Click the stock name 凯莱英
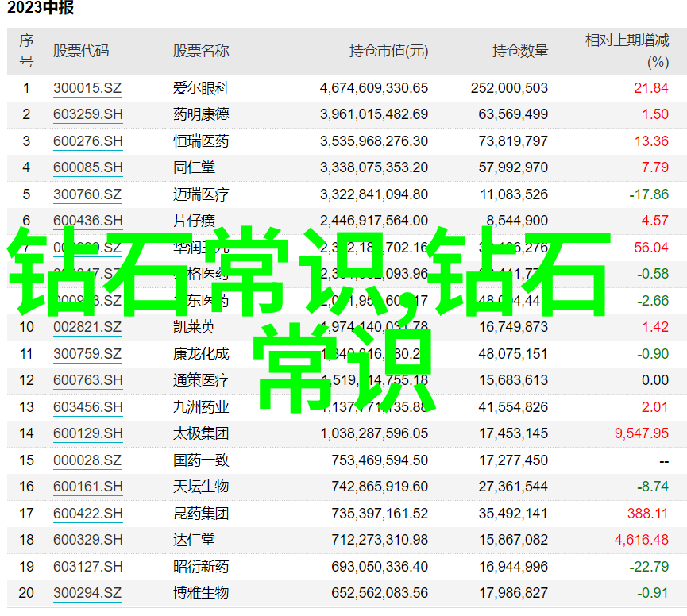 click(x=194, y=327)
